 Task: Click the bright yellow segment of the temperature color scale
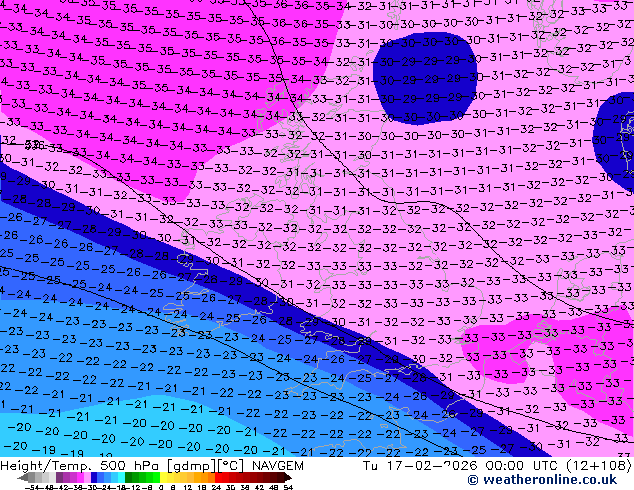pos(163,477)
